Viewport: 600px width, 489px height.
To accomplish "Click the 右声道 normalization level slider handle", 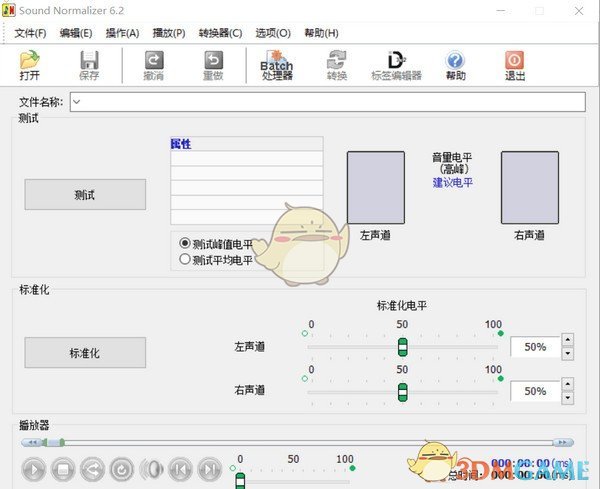I will 403,392.
